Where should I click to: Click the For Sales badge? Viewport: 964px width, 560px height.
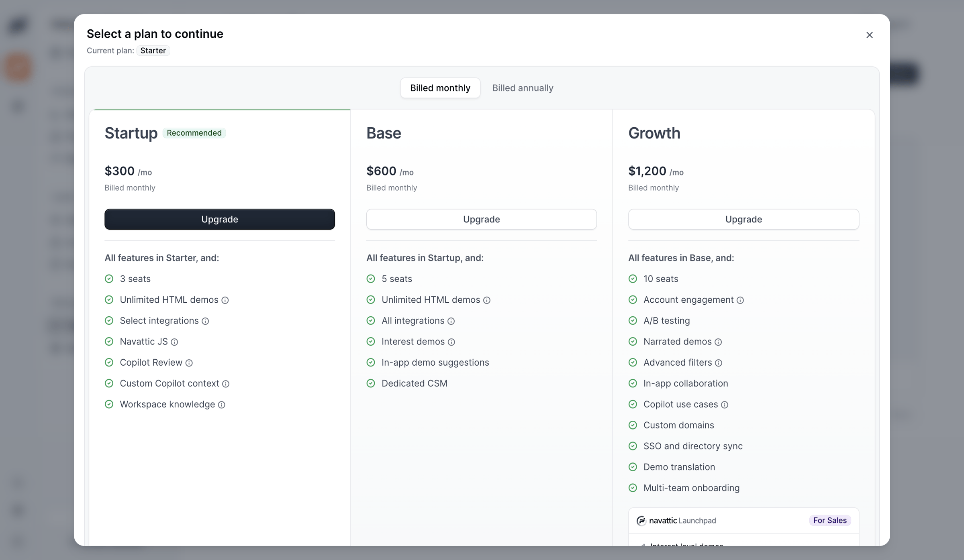(830, 520)
